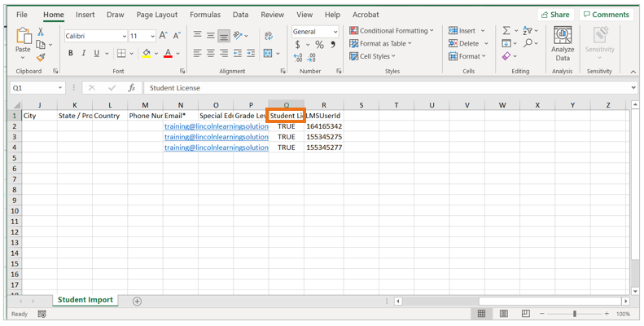Click the Top Align icon
Screen dimensions: 644x326
pyautogui.click(x=198, y=35)
